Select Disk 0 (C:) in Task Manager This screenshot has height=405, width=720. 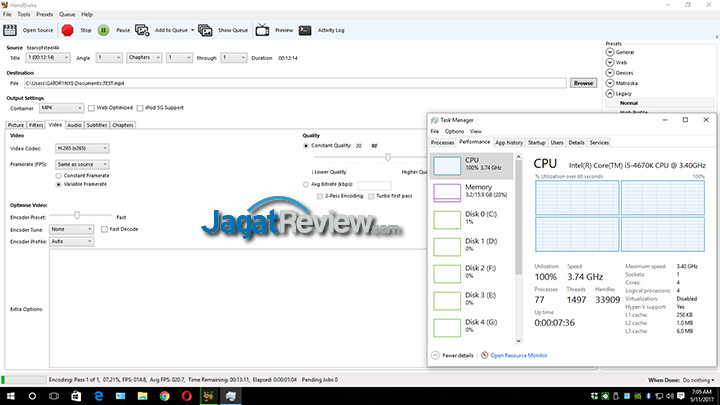click(472, 219)
